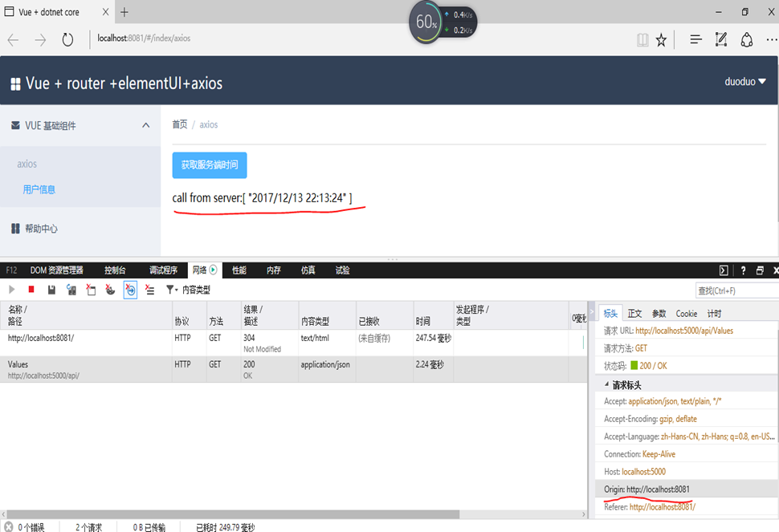Start network capture with play icon
The height and width of the screenshot is (532, 779).
tap(12, 290)
